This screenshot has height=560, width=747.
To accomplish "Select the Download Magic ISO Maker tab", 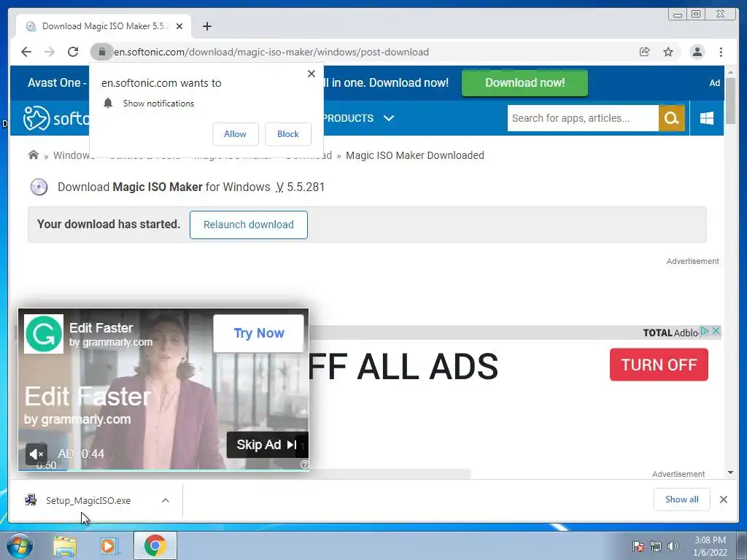I will (104, 26).
